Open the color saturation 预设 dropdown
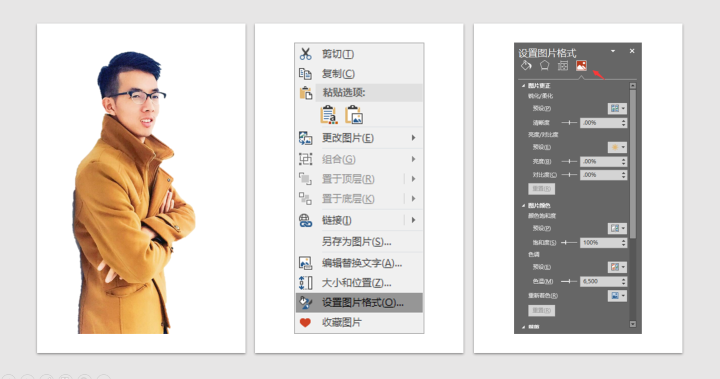720x379 pixels. [x=617, y=228]
